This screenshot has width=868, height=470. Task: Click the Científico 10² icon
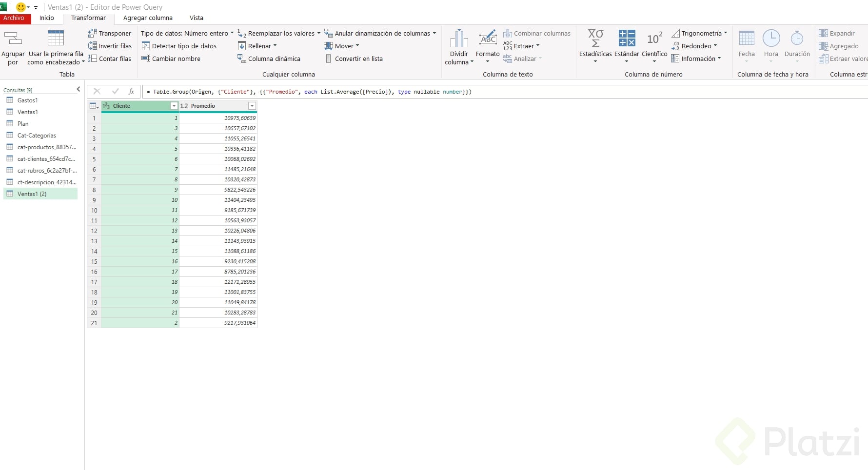coord(654,38)
